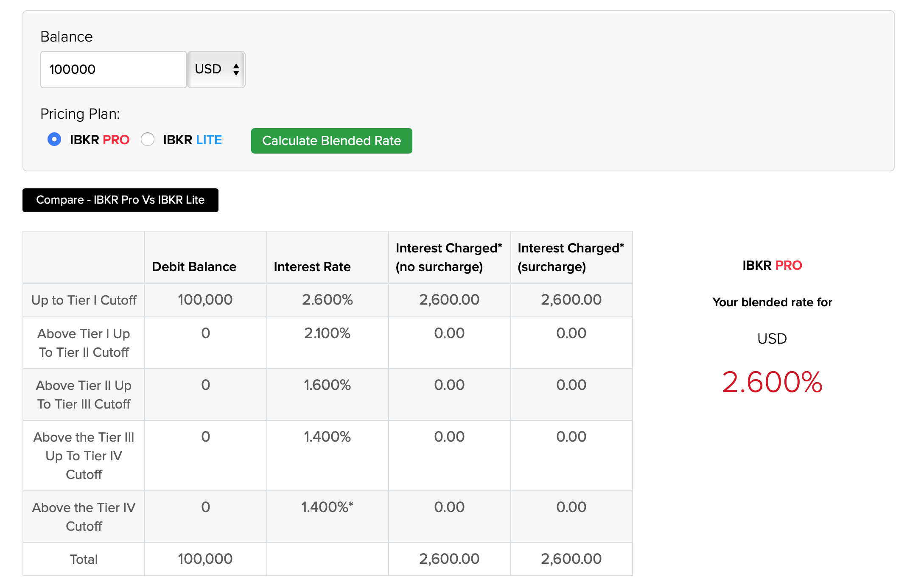This screenshot has width=907, height=588.
Task: Click Above the Tier III Up To Tier IV label
Action: [x=84, y=456]
